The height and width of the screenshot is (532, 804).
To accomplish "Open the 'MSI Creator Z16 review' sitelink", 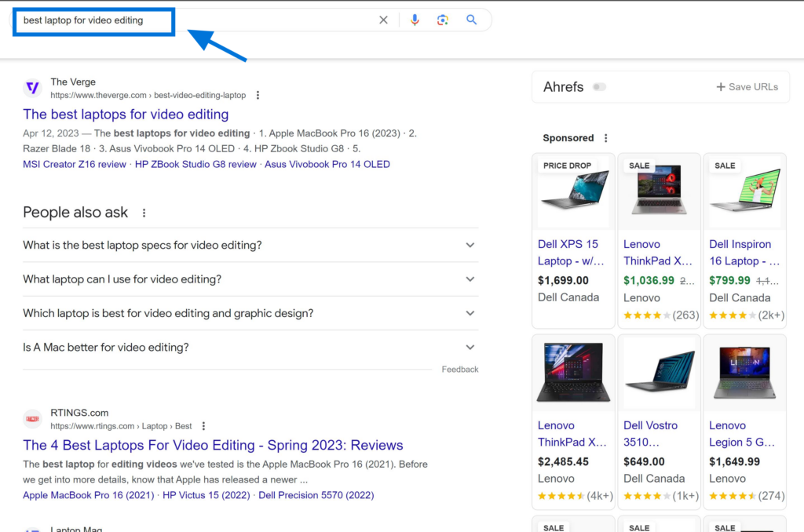I will pos(74,164).
